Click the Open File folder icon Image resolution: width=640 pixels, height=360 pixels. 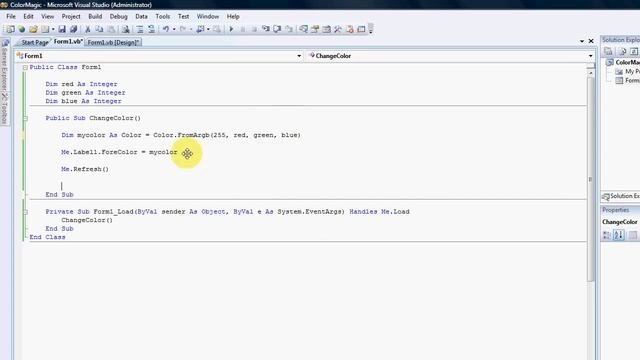coord(33,29)
